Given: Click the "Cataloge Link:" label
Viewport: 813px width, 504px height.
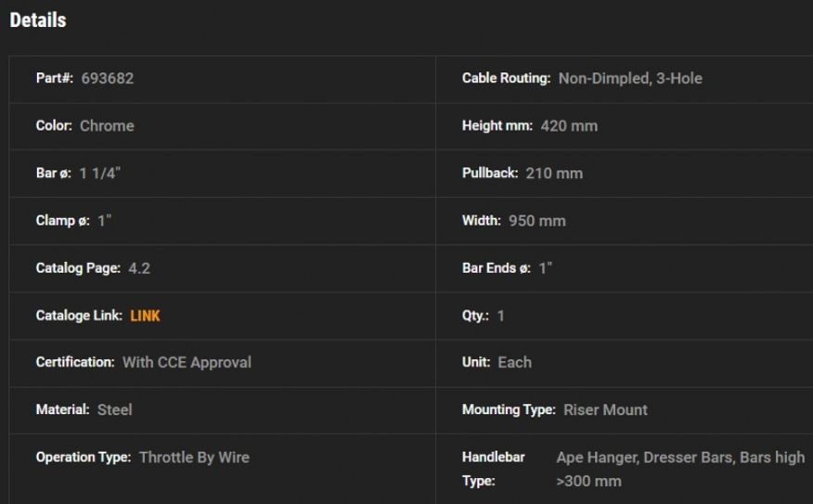Looking at the screenshot, I should (79, 316).
